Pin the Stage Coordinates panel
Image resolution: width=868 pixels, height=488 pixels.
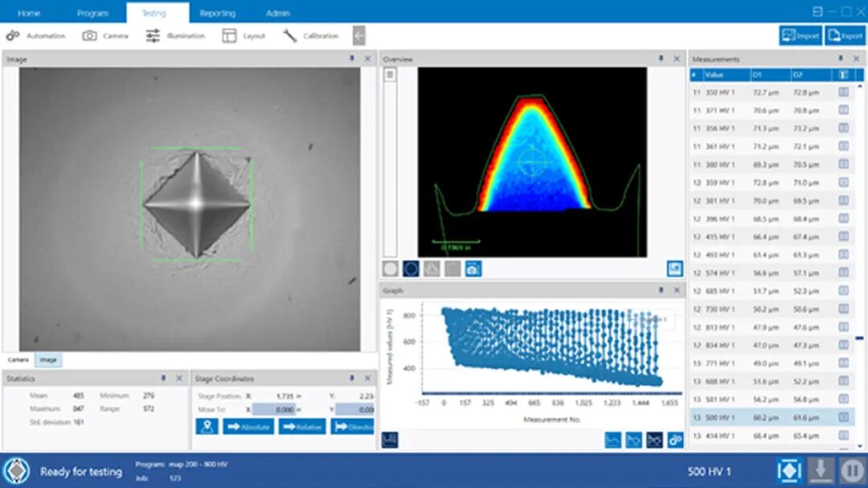click(x=351, y=378)
